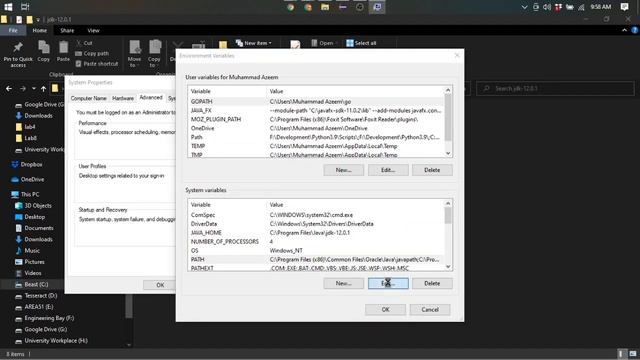Screen dimensions: 640x360
Task: Open Dropbox in the navigation pane
Action: click(x=27, y=164)
